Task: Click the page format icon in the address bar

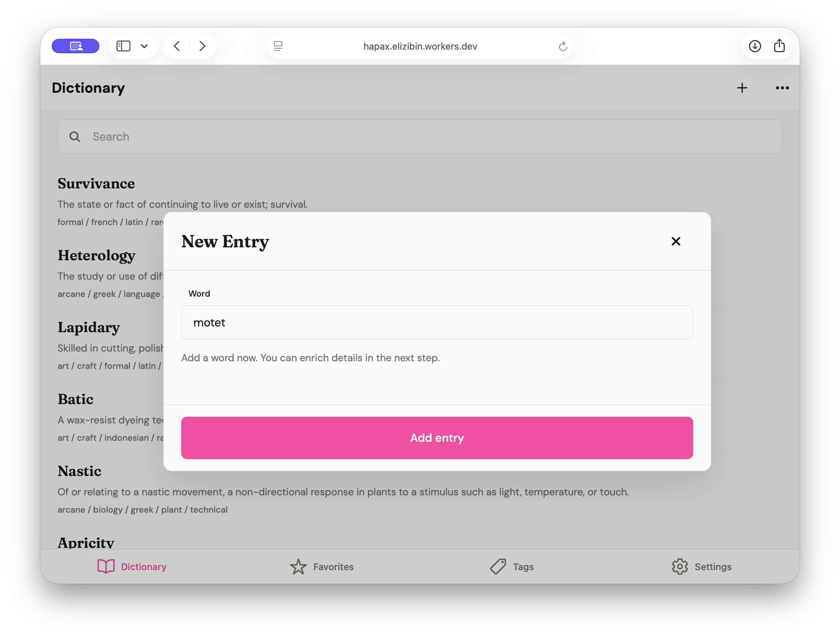Action: pyautogui.click(x=279, y=46)
